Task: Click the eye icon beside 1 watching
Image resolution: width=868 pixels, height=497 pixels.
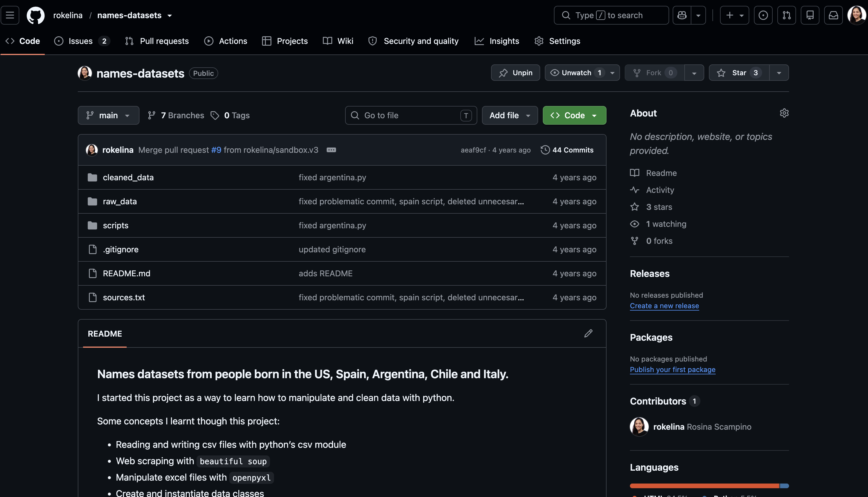Action: click(x=635, y=224)
